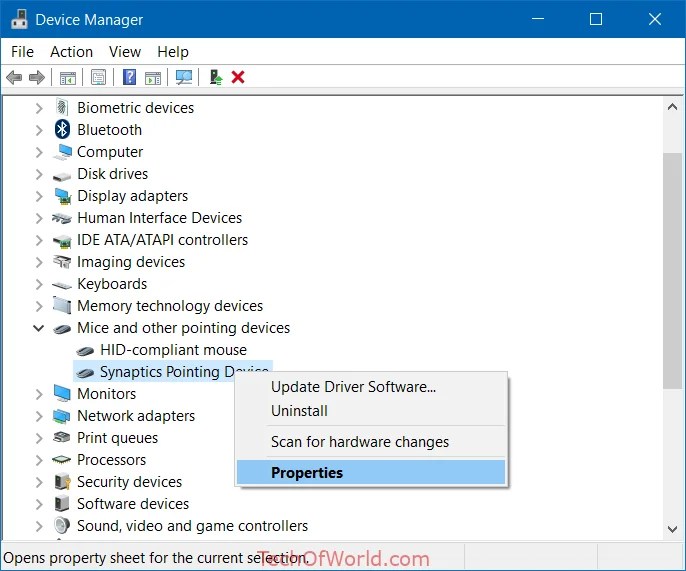Click the IDE ATA/ATAPI controllers icon
Image resolution: width=686 pixels, height=571 pixels.
(62, 241)
